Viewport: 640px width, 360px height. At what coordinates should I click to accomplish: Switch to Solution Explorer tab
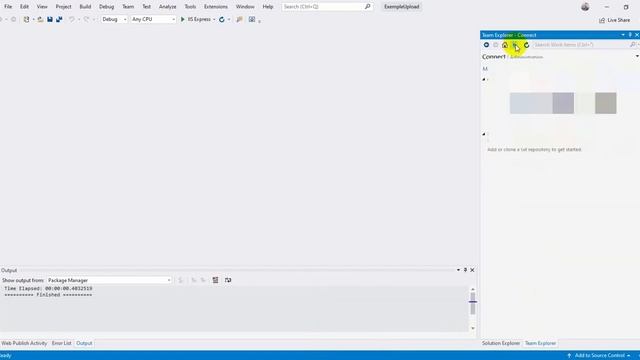[501, 343]
